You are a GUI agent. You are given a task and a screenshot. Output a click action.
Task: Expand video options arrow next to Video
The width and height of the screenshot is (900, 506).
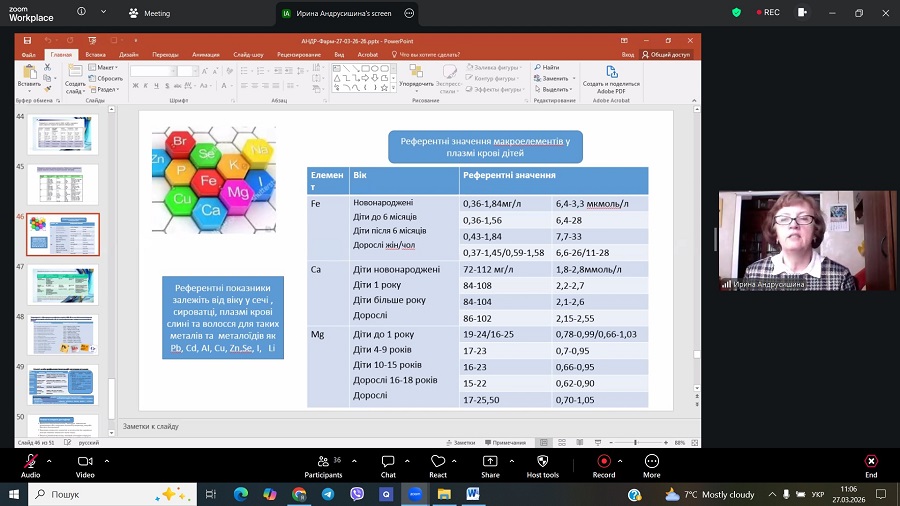click(107, 461)
